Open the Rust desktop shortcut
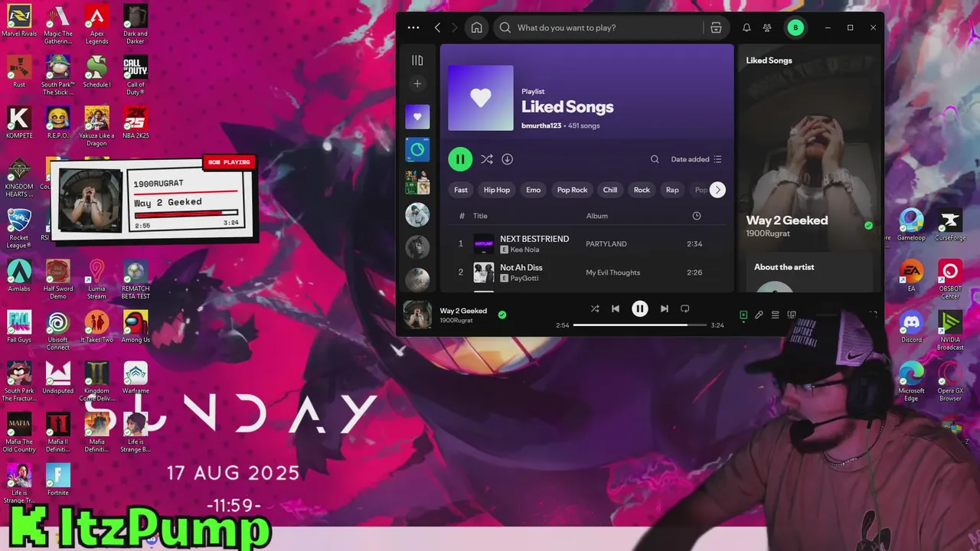 click(19, 71)
